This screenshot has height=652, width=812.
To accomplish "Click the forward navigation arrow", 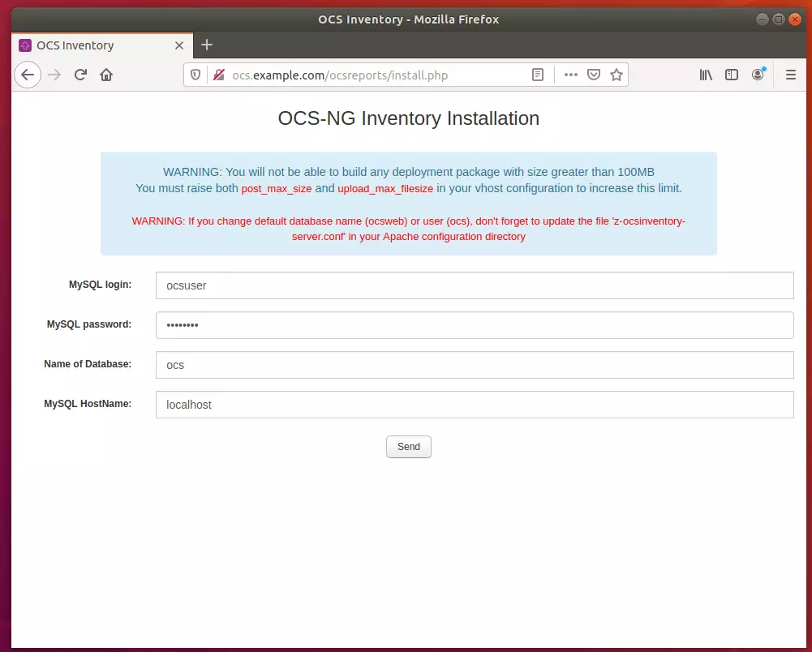I will click(x=54, y=75).
